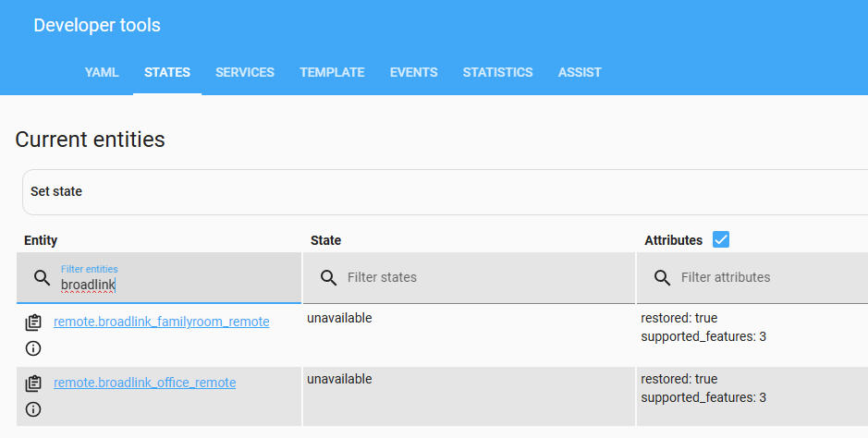Switch to the Assist tab
Viewport: 868px width, 438px height.
pos(580,72)
